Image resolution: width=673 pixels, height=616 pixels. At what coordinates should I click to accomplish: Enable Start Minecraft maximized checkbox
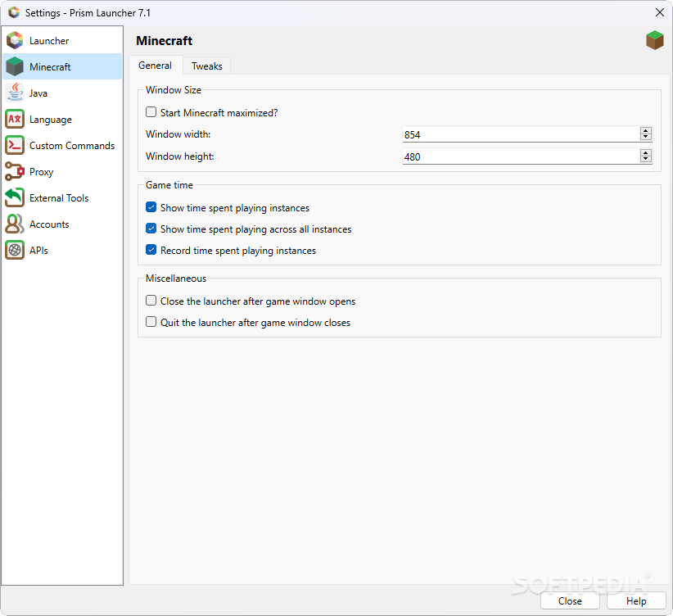tap(151, 112)
